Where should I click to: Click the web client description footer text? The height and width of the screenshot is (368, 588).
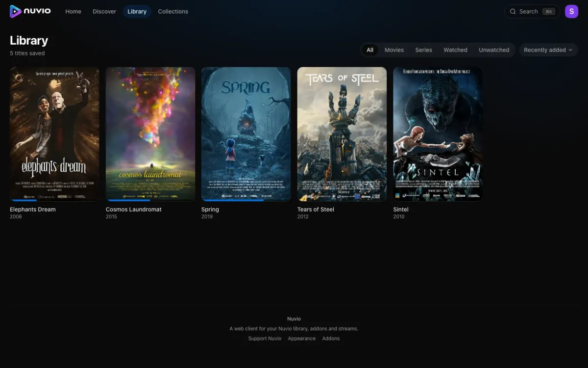click(x=294, y=329)
